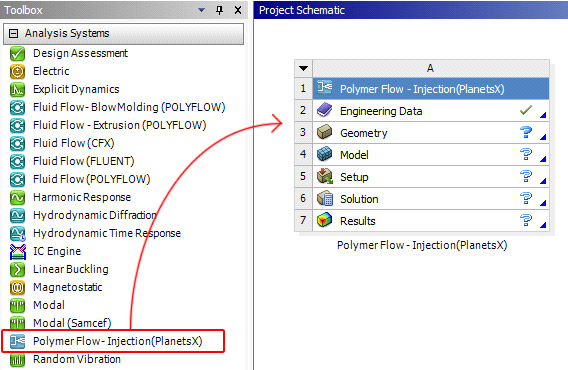568x370 pixels.
Task: Click the system title row Polymer Flow - Injection(PlanetsX)
Action: pyautogui.click(x=431, y=88)
